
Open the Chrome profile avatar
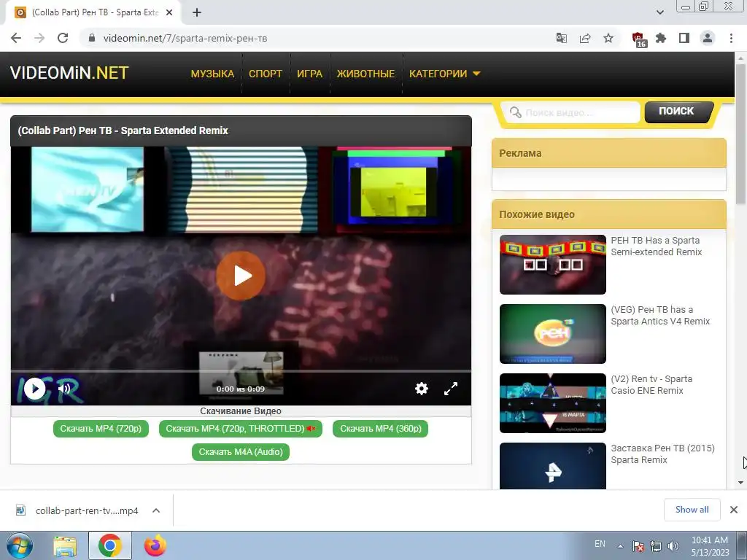point(708,38)
